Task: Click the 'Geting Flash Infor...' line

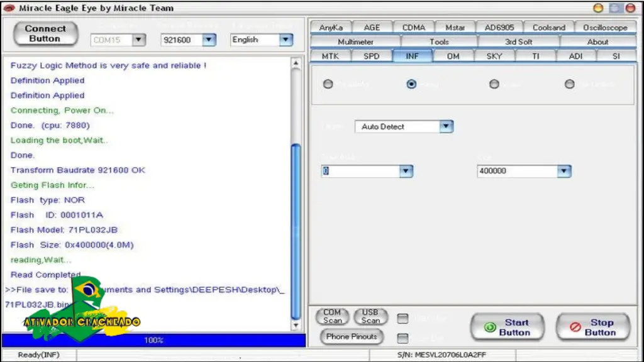Action: coord(52,185)
